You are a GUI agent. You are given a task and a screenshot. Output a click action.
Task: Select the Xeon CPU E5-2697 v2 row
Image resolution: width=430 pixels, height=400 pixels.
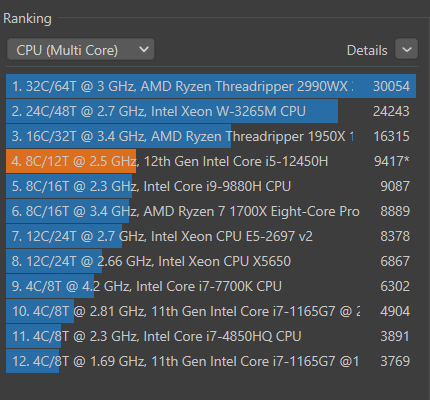[x=211, y=236]
